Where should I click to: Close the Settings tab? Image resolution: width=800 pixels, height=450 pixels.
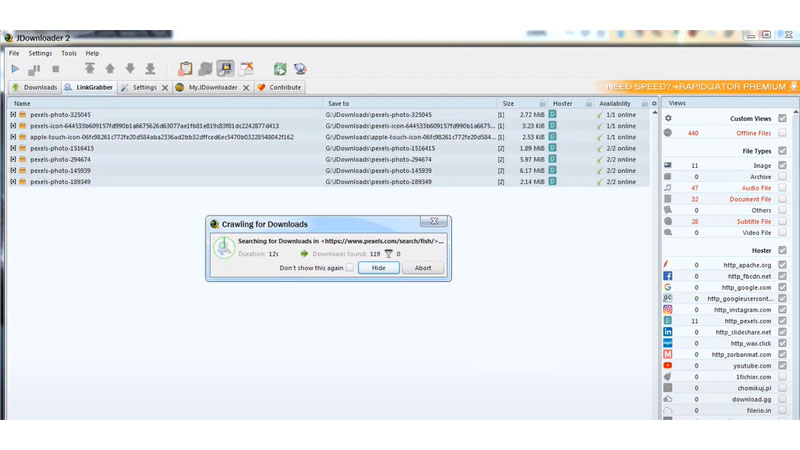pos(165,88)
